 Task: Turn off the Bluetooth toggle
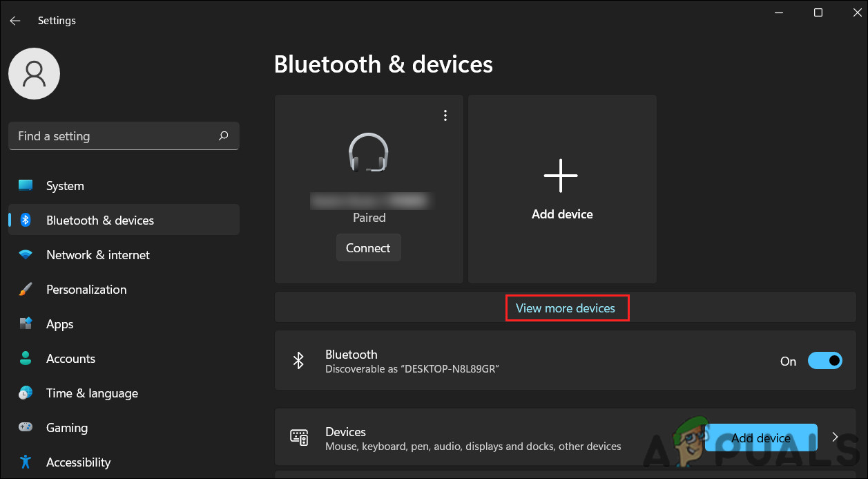(825, 360)
